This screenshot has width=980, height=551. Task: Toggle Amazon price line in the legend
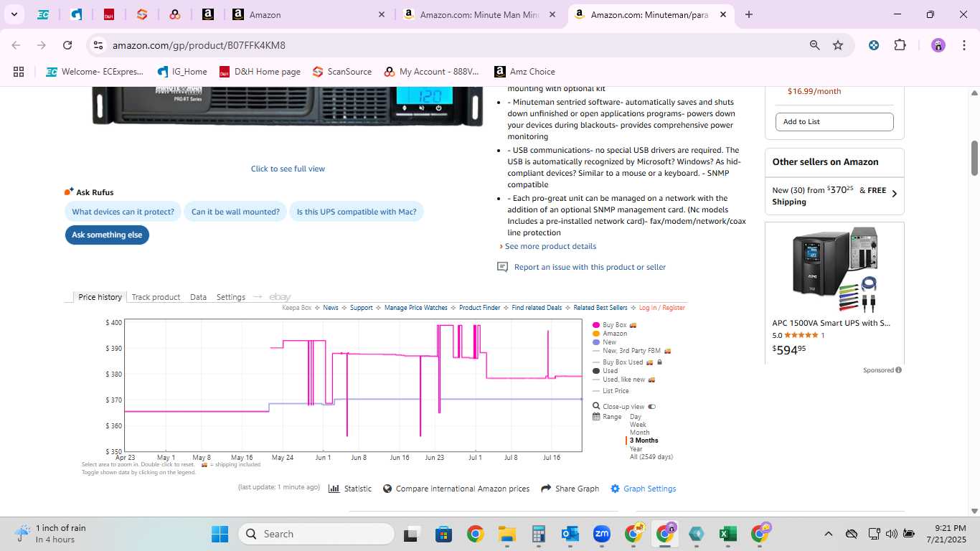[610, 334]
